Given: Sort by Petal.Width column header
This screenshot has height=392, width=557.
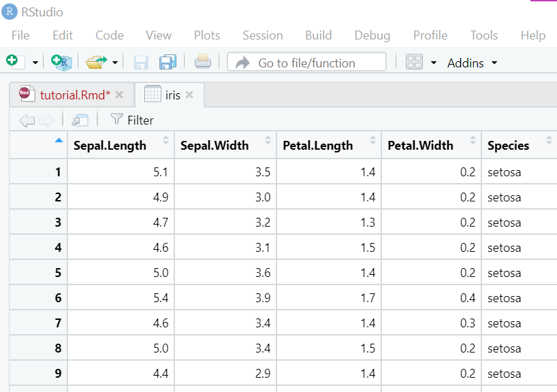Looking at the screenshot, I should [420, 145].
